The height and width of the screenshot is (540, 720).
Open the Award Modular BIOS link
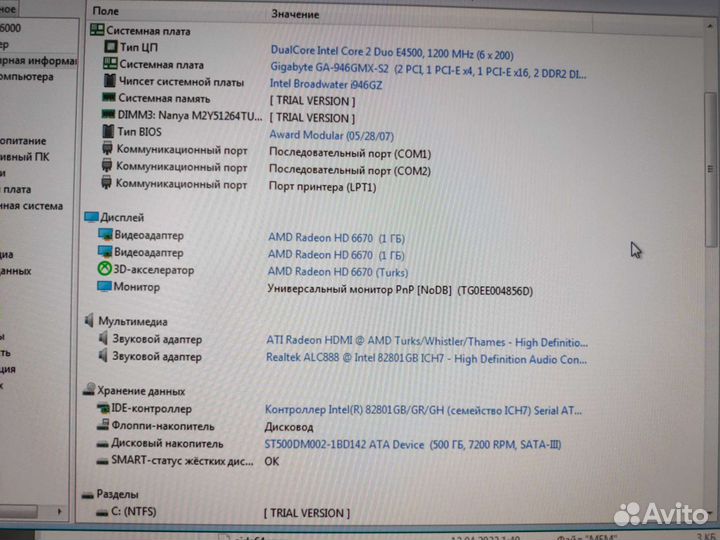[x=331, y=135]
